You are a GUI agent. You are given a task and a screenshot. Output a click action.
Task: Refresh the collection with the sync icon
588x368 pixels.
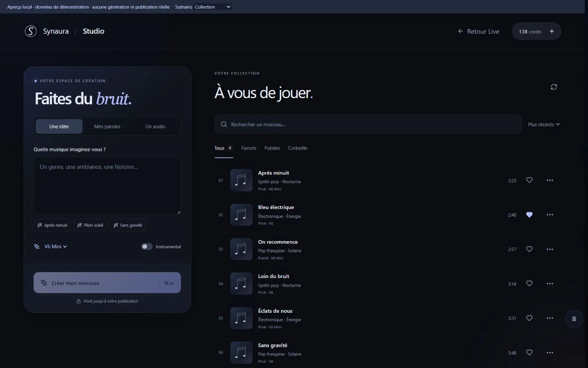(554, 87)
